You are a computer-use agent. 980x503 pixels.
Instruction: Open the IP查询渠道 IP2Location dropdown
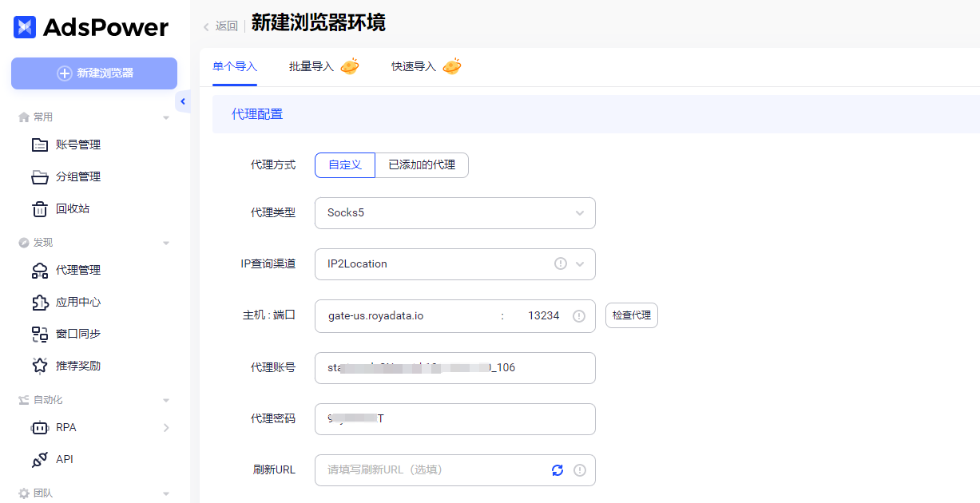[x=455, y=264]
